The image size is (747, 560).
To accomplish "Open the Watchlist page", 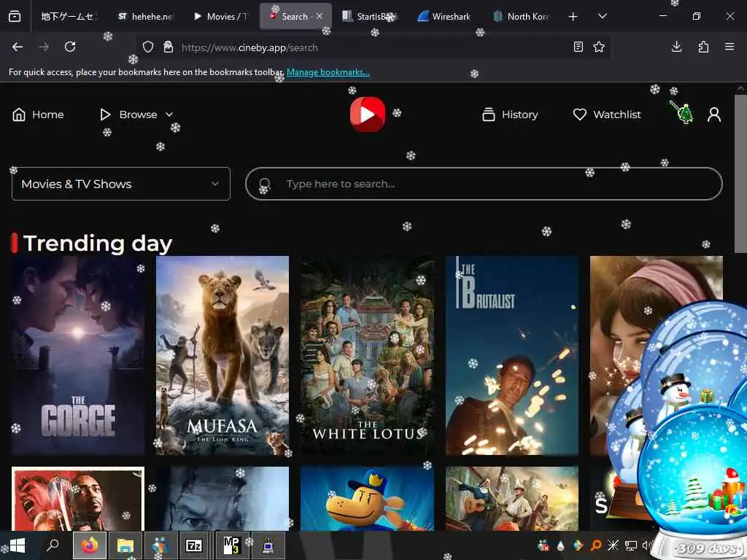I will pyautogui.click(x=607, y=114).
